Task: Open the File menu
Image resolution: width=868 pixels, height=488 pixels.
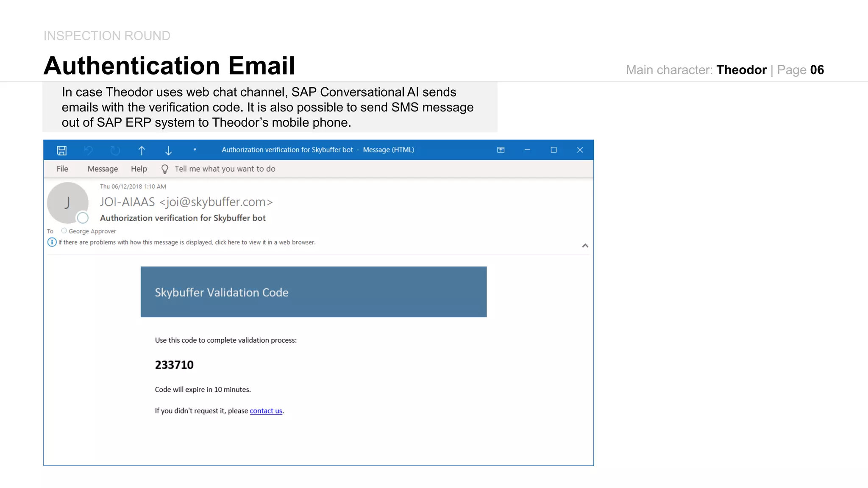Action: coord(62,169)
